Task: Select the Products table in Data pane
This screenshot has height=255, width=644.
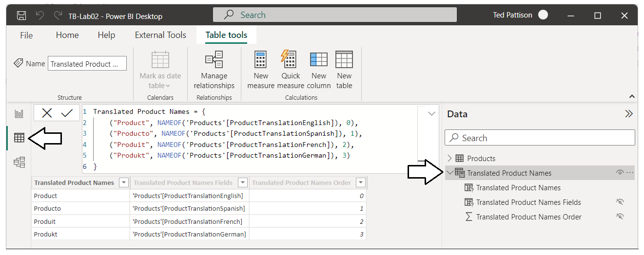Action: 481,158
